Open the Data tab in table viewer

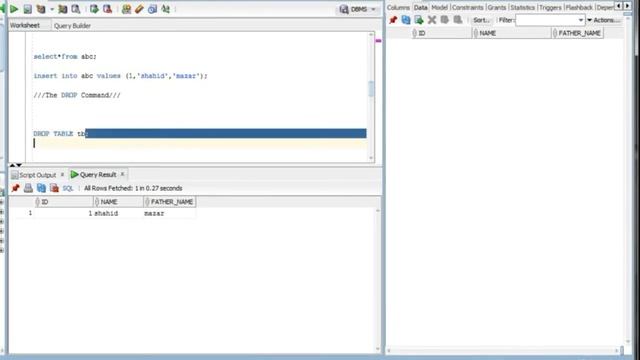coord(420,7)
